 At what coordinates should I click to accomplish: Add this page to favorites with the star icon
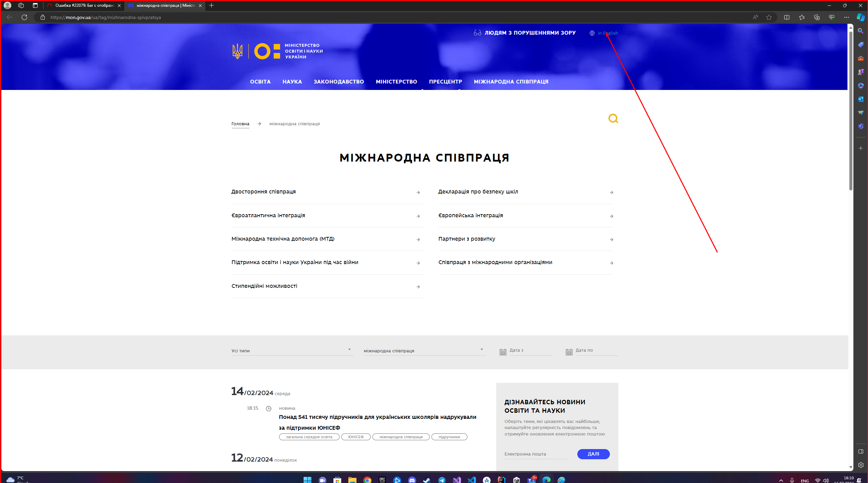click(769, 17)
